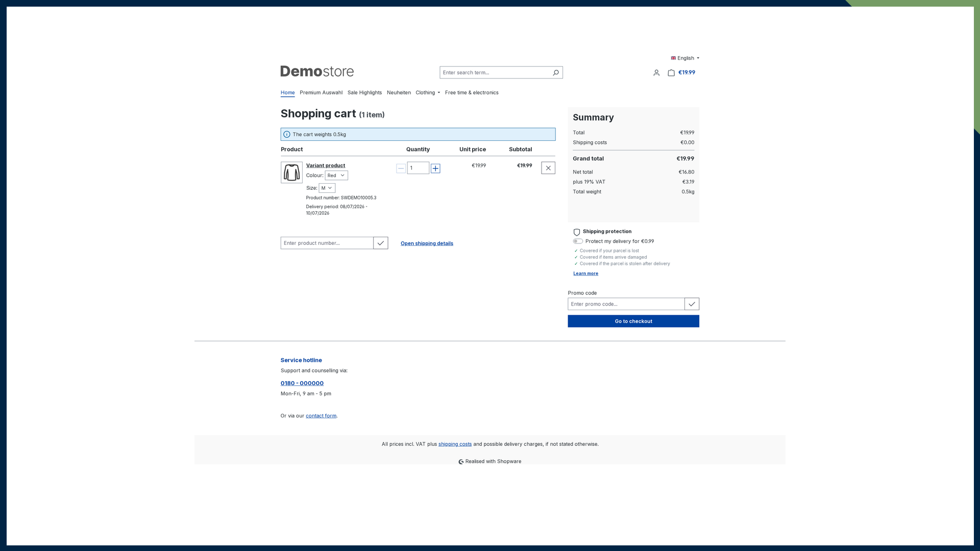The height and width of the screenshot is (551, 980).
Task: Click the search magnifier icon
Action: pos(556,72)
